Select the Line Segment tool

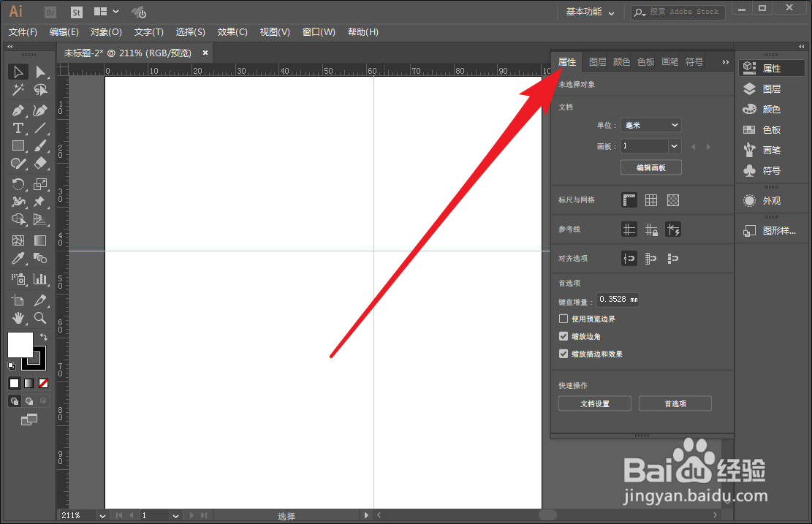pos(40,128)
